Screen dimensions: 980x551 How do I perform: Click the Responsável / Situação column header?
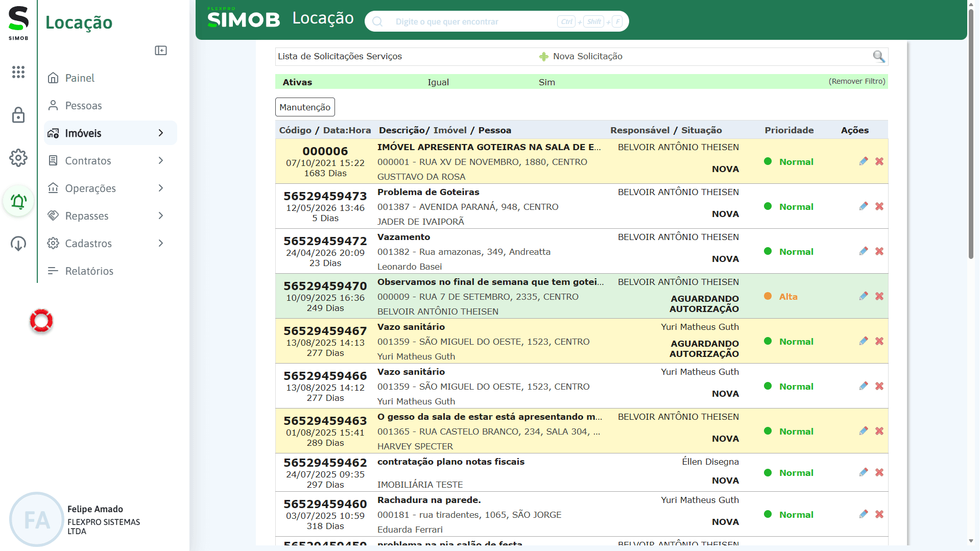click(x=666, y=130)
